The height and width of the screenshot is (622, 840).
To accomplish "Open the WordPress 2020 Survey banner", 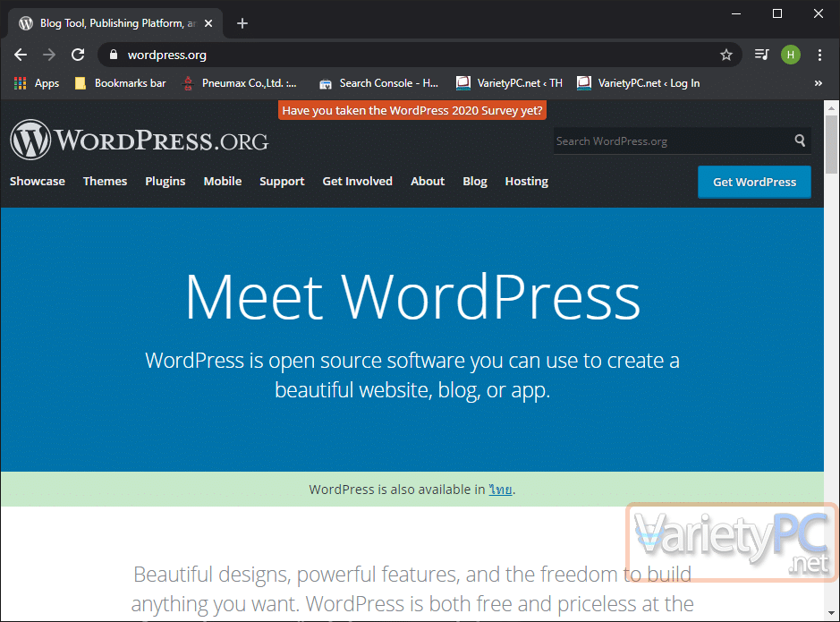I will coord(412,110).
